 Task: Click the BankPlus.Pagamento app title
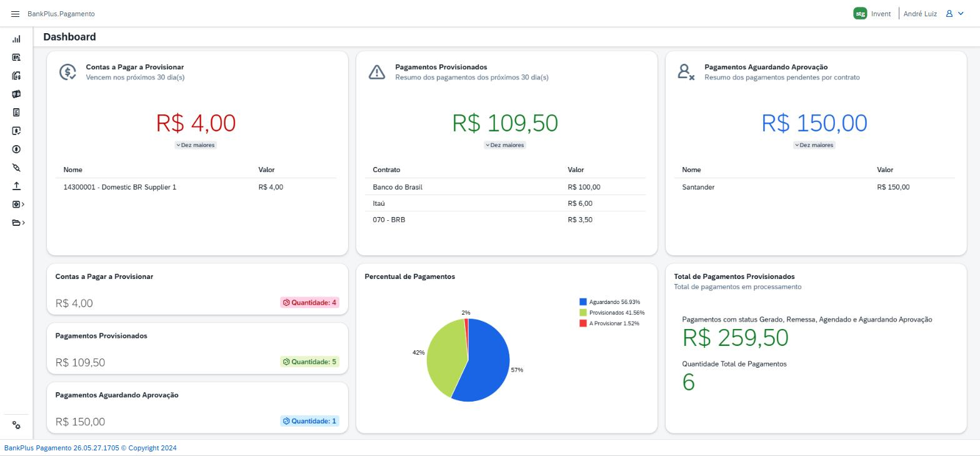(61, 14)
